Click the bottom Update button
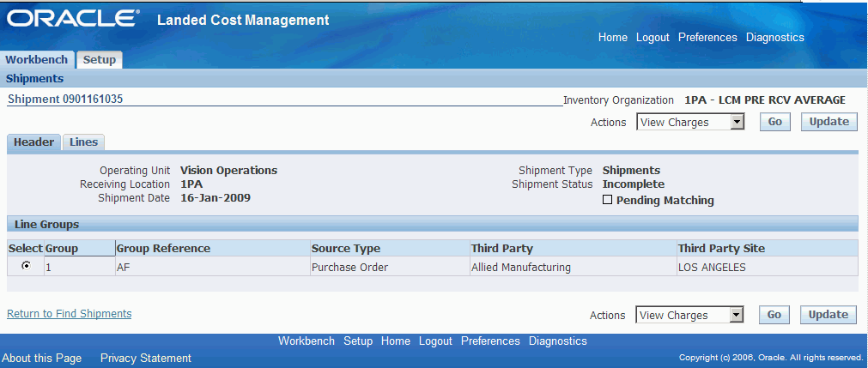The image size is (868, 368). pos(829,315)
